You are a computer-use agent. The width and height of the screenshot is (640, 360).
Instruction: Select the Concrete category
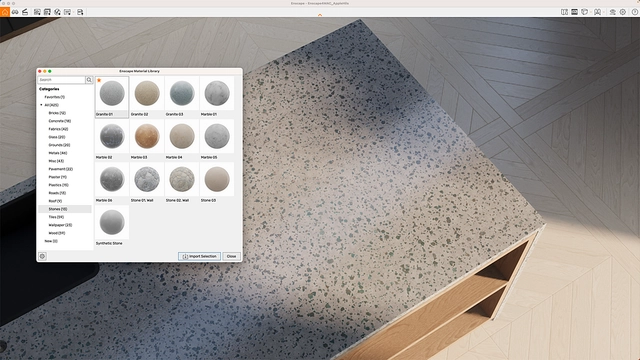point(60,121)
